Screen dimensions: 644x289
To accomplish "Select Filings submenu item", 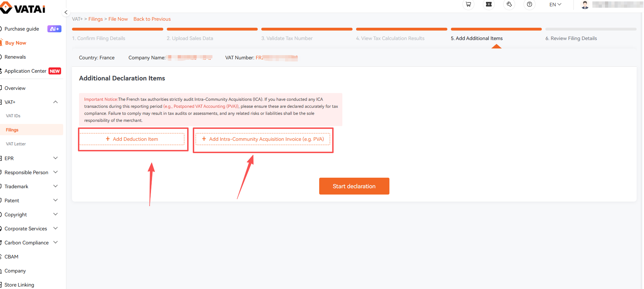I will (32, 130).
